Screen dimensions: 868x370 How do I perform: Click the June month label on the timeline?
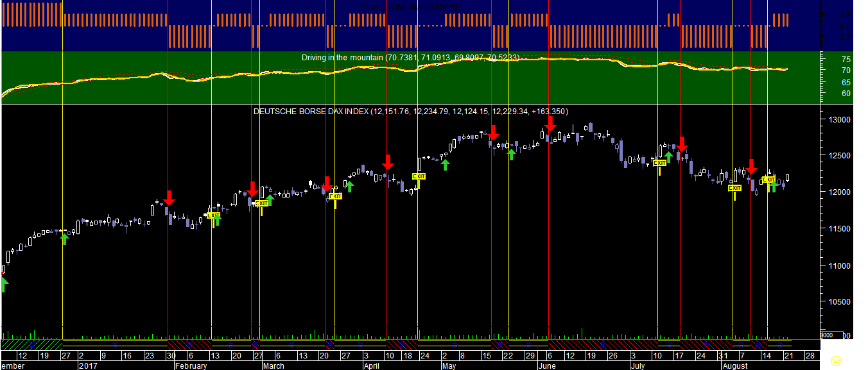(x=548, y=366)
